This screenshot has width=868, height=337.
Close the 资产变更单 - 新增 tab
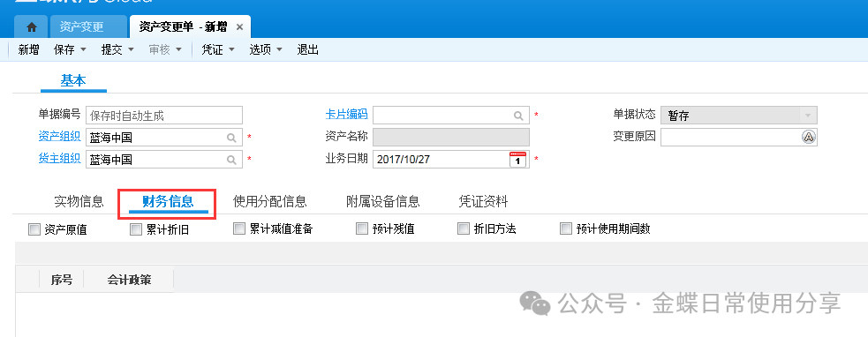click(239, 27)
